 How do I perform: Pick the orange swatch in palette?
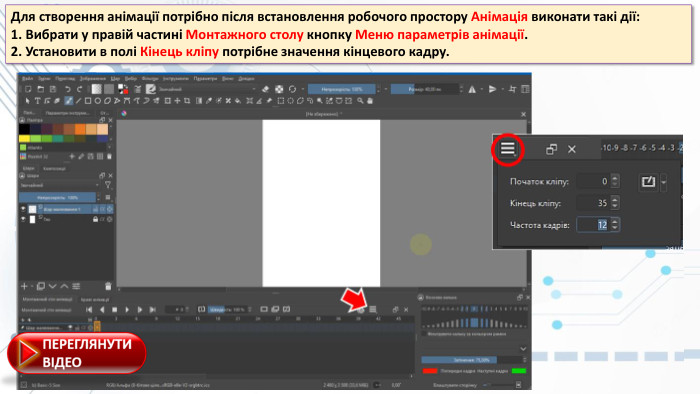click(x=80, y=129)
